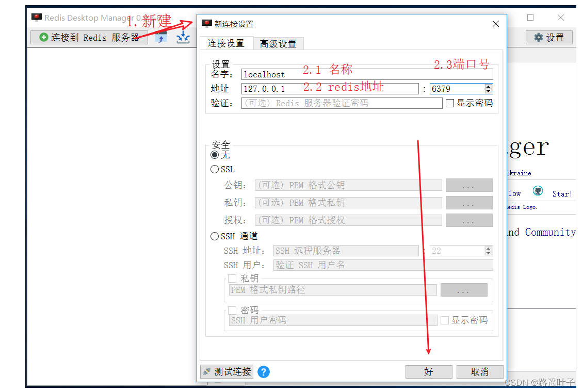This screenshot has height=392, width=583.
Task: Increase the SSH port 22 with the up stepper
Action: [489, 249]
